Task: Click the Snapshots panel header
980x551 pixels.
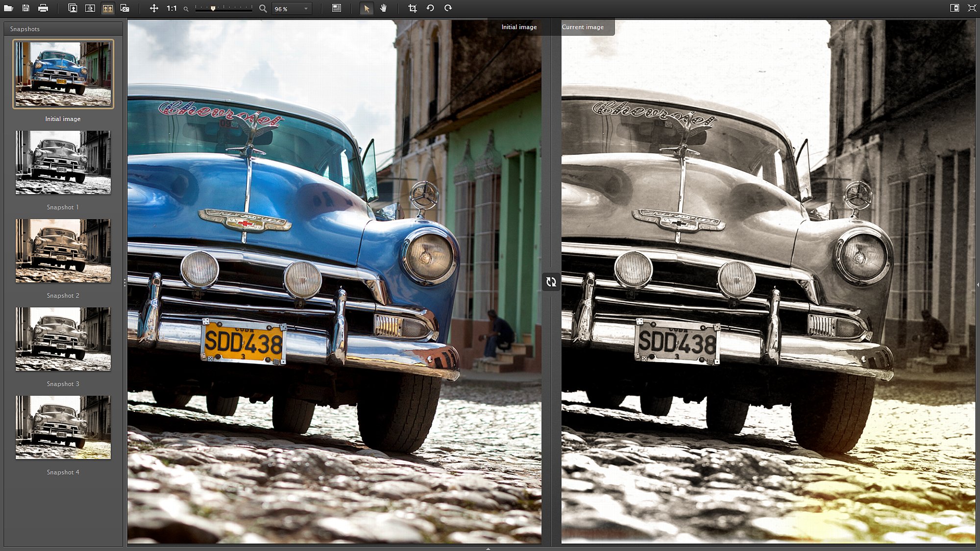Action: point(63,29)
